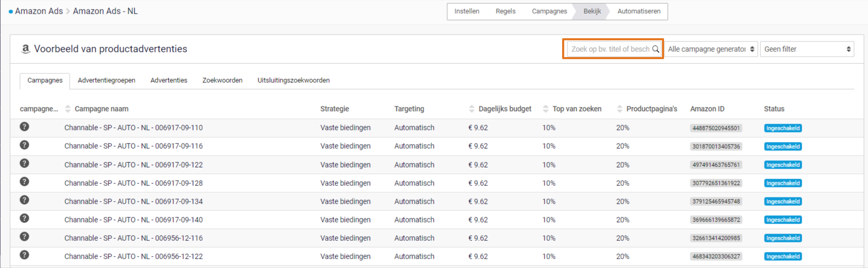Viewport: 868px width, 268px height.
Task: Click Amazon ID 379125465945748
Action: (716, 202)
